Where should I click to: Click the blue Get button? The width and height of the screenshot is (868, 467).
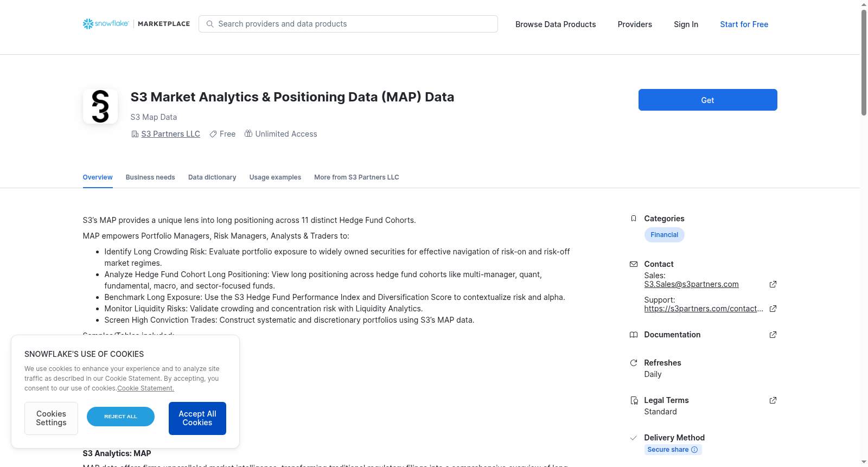pos(707,100)
